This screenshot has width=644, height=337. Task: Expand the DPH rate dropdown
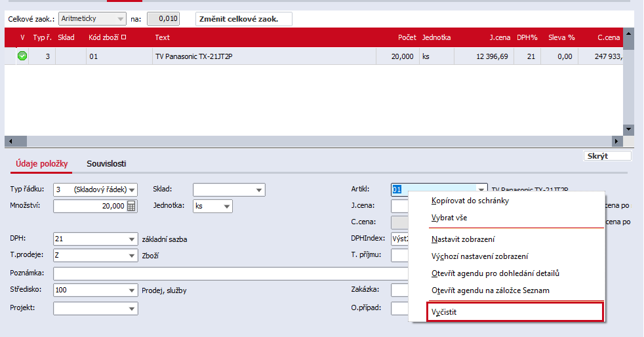(x=131, y=239)
